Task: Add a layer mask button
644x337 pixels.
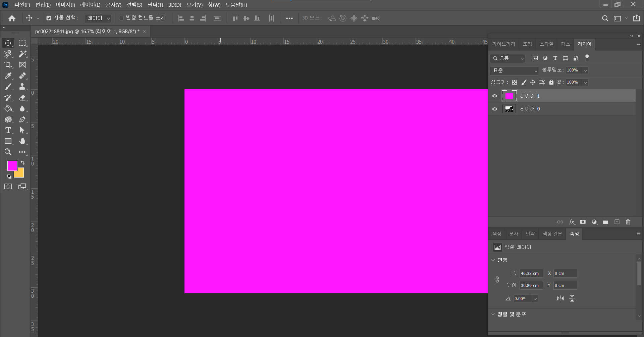Action: point(583,222)
